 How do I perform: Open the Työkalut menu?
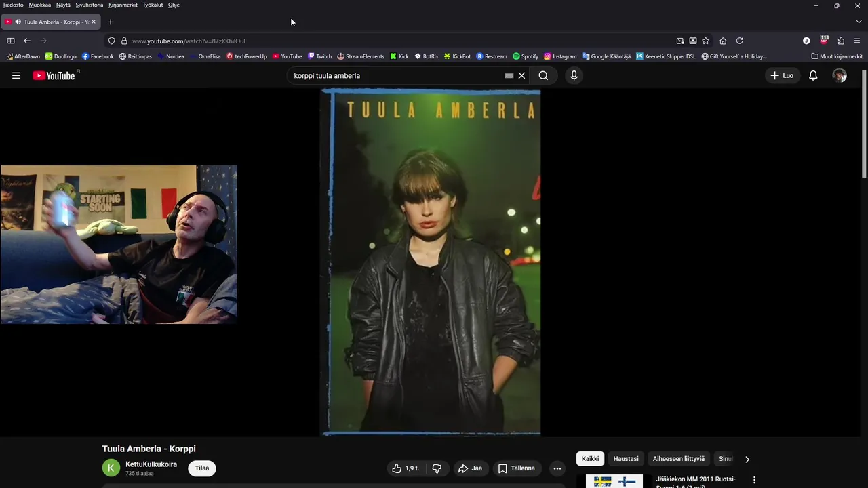click(153, 5)
